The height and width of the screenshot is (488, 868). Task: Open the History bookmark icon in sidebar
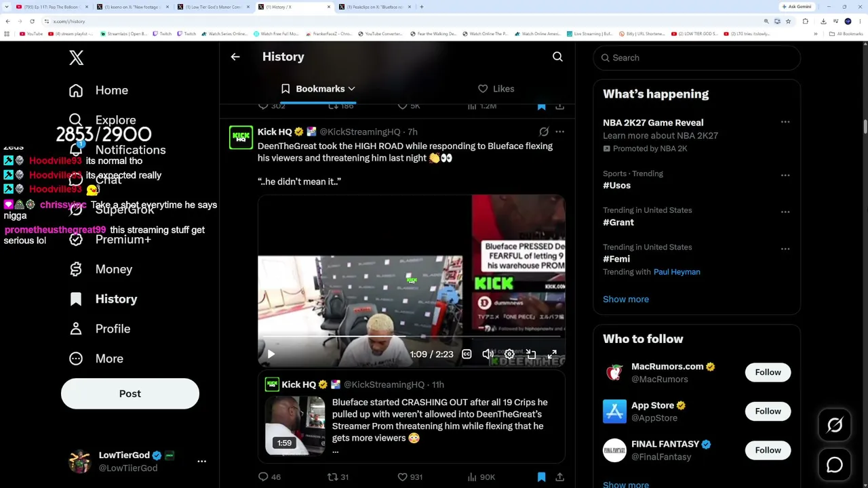pyautogui.click(x=76, y=299)
